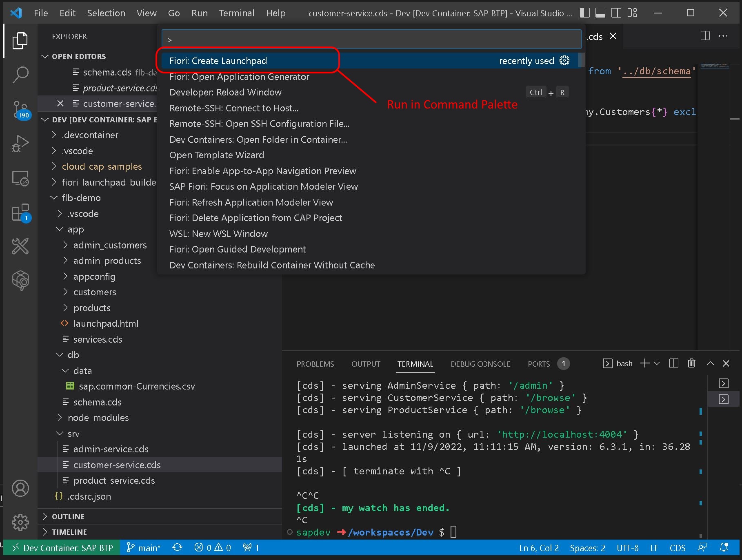Open the Explorer view in activity bar

[x=20, y=41]
